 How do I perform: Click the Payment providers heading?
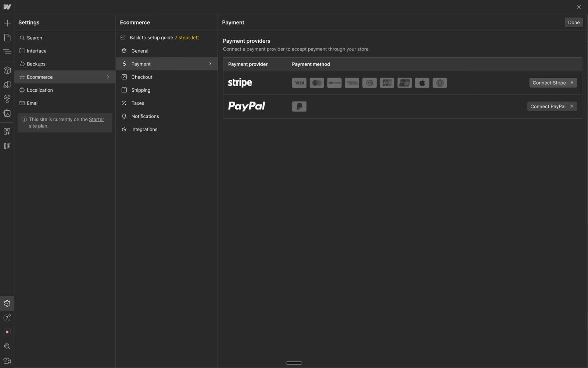tap(246, 41)
